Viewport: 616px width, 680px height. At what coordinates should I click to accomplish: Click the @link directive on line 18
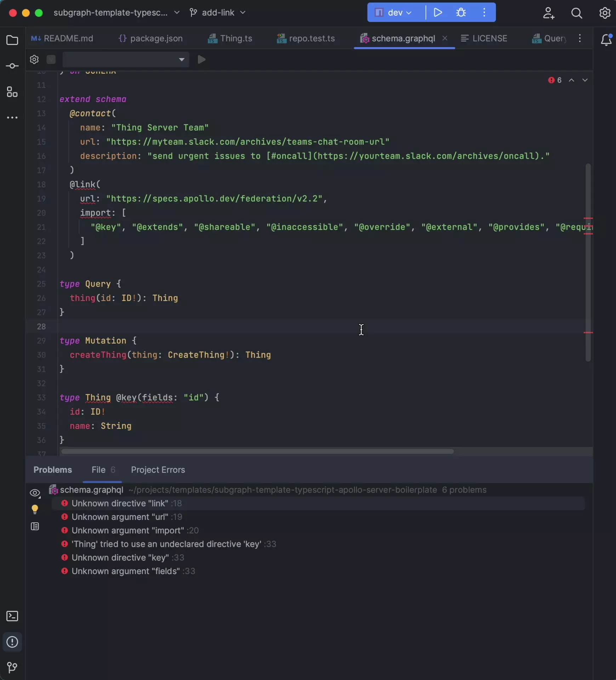pos(83,185)
